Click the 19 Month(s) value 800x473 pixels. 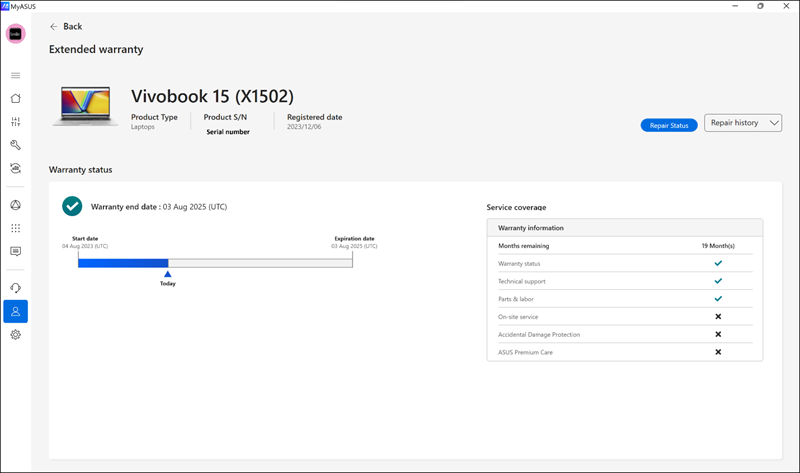718,246
